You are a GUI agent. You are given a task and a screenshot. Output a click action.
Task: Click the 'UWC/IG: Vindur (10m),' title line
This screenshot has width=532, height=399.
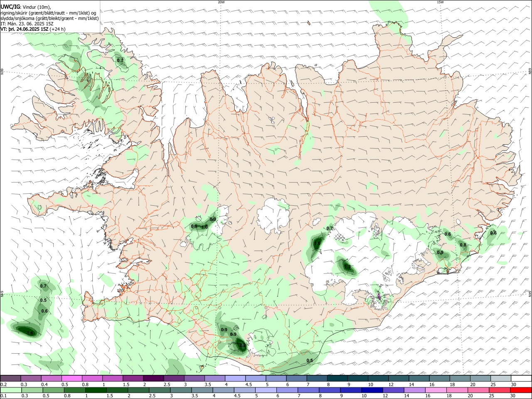tap(26, 7)
